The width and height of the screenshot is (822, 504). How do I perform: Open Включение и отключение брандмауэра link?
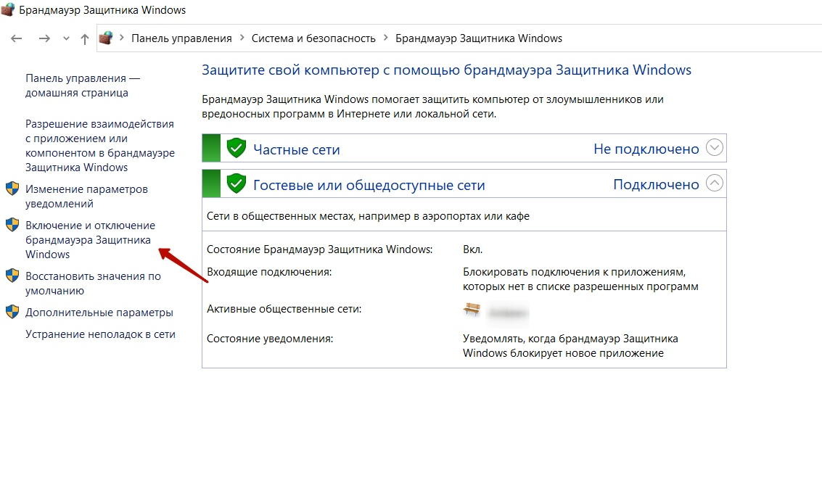tap(90, 240)
